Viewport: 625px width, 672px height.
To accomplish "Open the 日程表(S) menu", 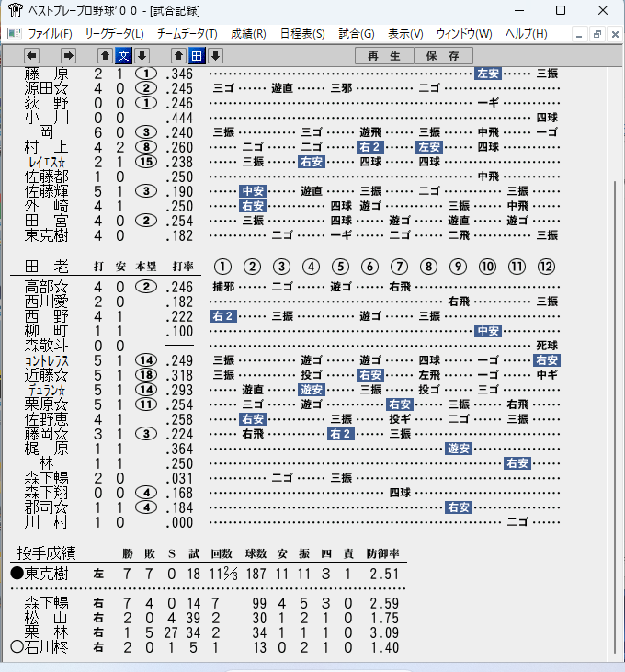I will [x=302, y=34].
